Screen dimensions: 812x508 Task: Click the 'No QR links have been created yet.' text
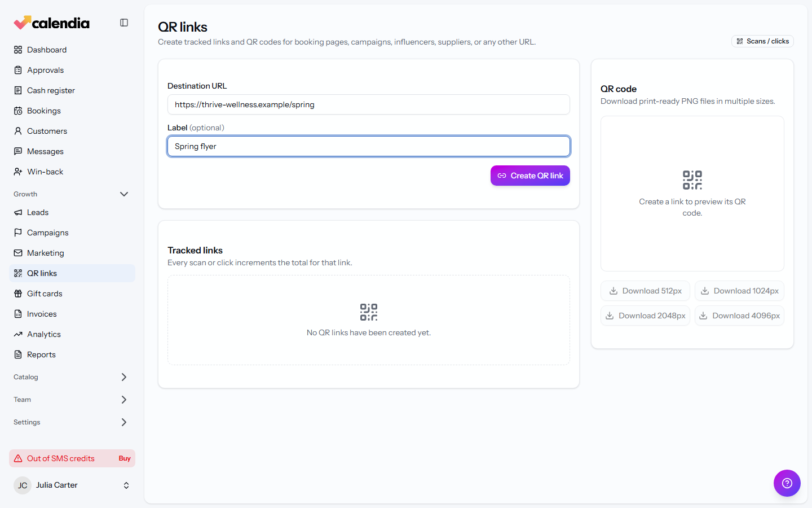(x=369, y=332)
